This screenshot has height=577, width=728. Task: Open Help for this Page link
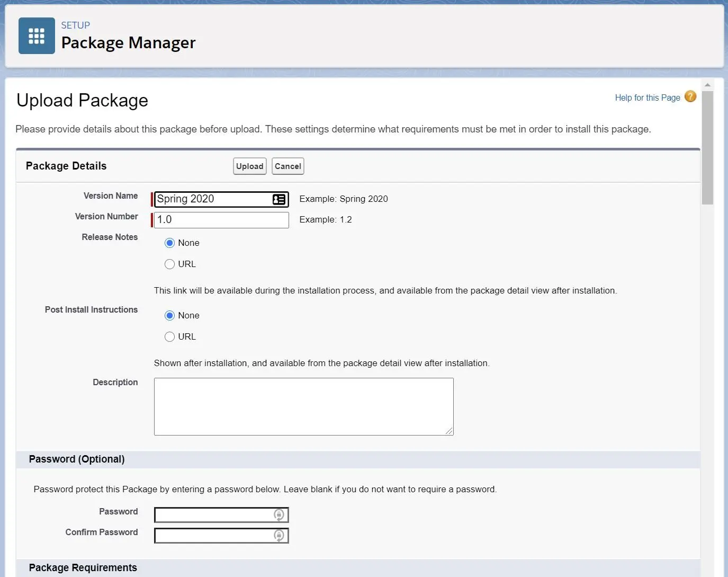[648, 97]
